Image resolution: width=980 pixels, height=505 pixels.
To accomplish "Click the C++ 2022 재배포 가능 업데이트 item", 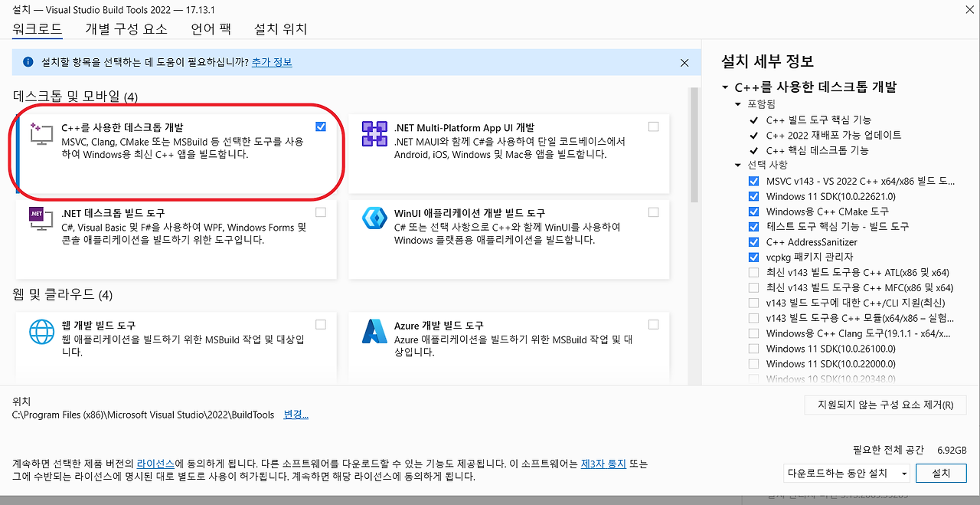I will (834, 135).
